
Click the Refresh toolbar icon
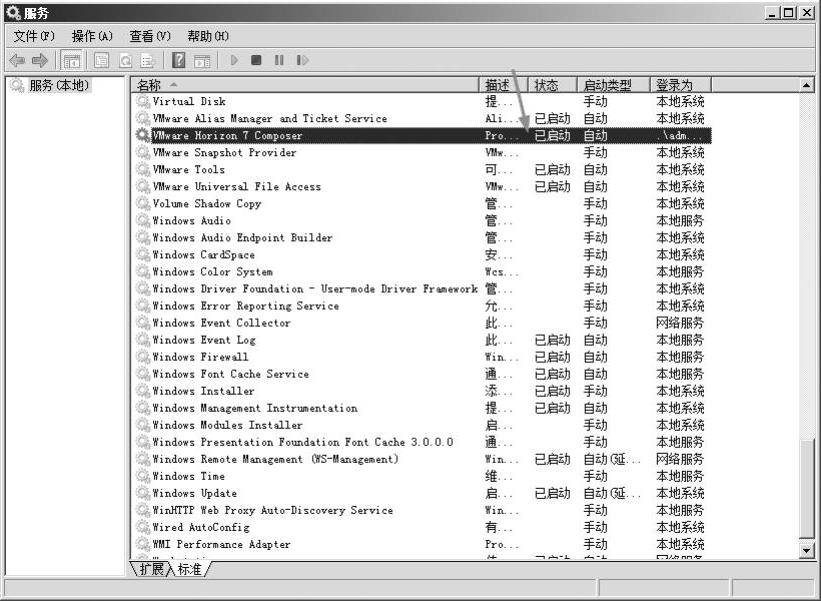125,60
